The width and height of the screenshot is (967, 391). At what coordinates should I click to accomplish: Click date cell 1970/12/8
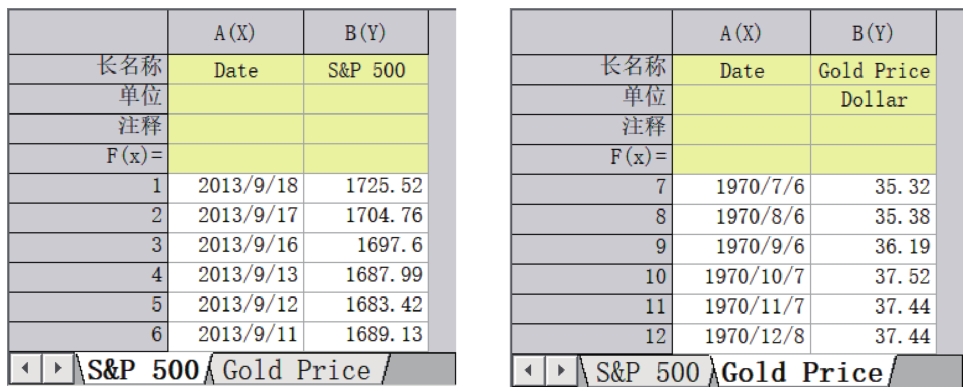pos(741,336)
